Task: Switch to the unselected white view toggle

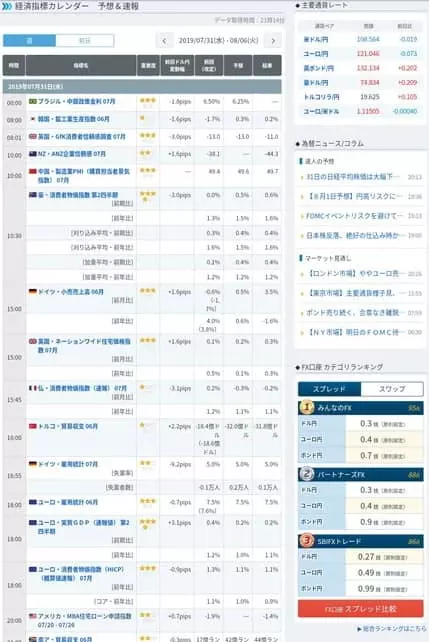Action: [x=85, y=41]
